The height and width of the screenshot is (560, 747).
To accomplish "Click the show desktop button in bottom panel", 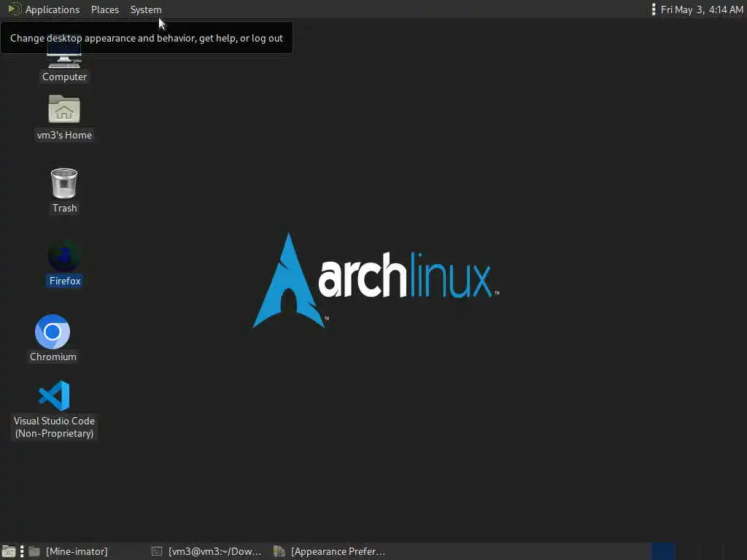I will 9,551.
